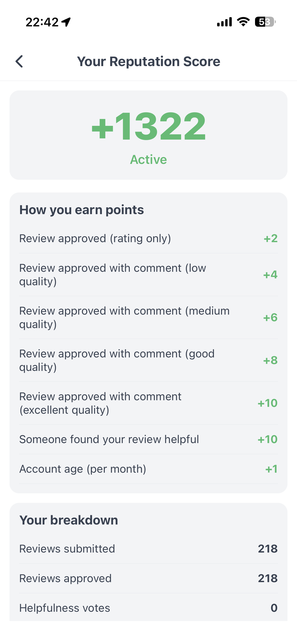The width and height of the screenshot is (297, 644).
Task: Select the Reviews submitted entry
Action: click(x=148, y=549)
